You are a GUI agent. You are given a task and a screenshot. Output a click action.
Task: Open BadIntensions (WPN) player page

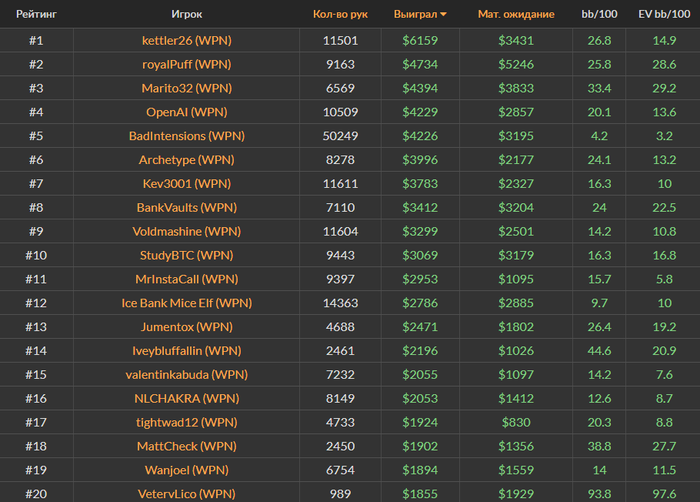(x=186, y=136)
